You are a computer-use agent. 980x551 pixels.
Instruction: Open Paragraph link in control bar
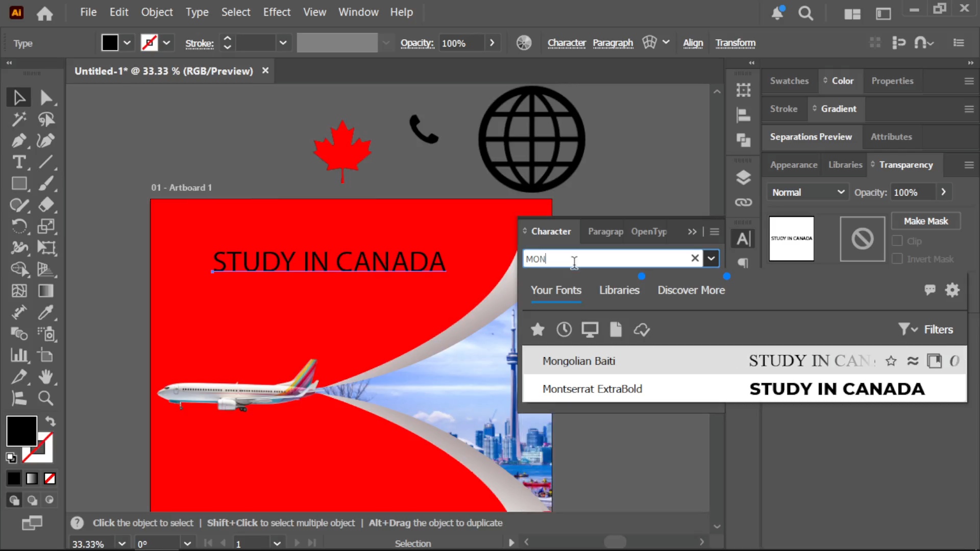coord(612,43)
